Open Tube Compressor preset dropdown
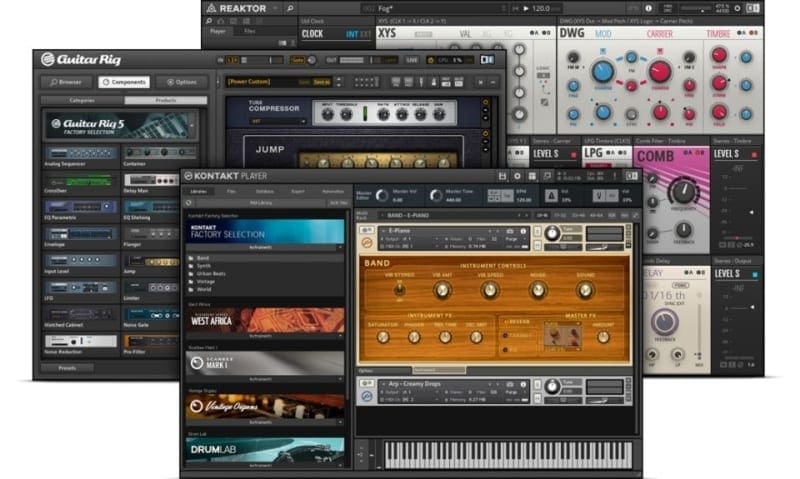Viewport: 800px width, 479px height. pos(278,121)
